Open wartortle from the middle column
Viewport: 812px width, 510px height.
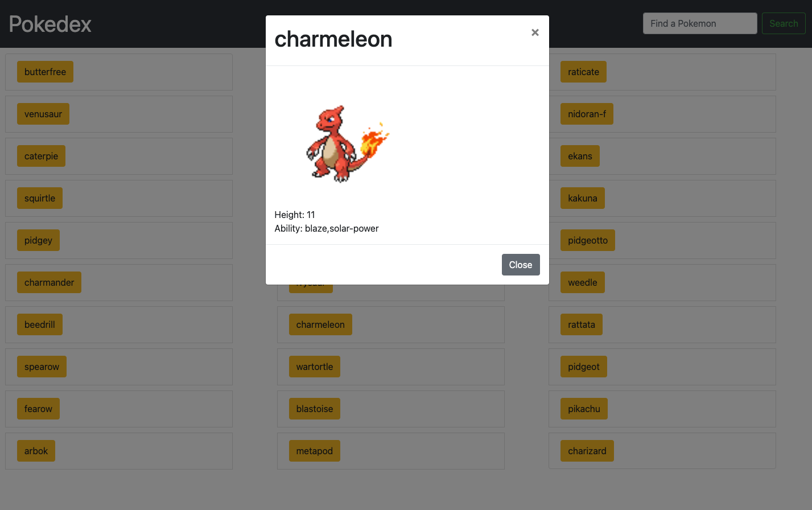click(314, 366)
